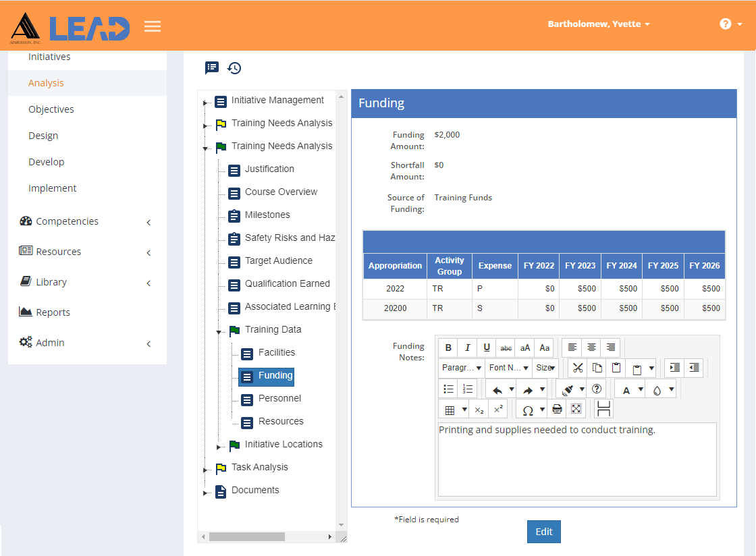
Task: Insert a special character with the Omega icon
Action: pyautogui.click(x=527, y=410)
